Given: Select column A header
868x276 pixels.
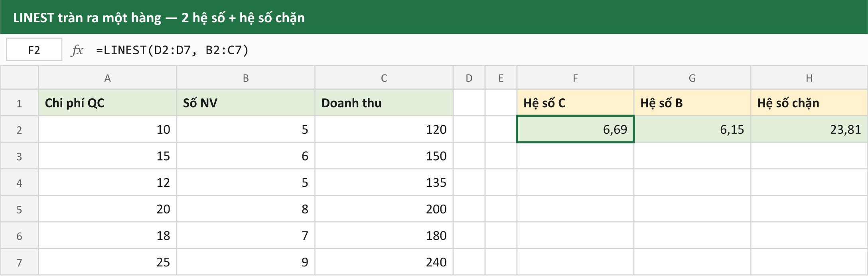Looking at the screenshot, I should pyautogui.click(x=107, y=78).
